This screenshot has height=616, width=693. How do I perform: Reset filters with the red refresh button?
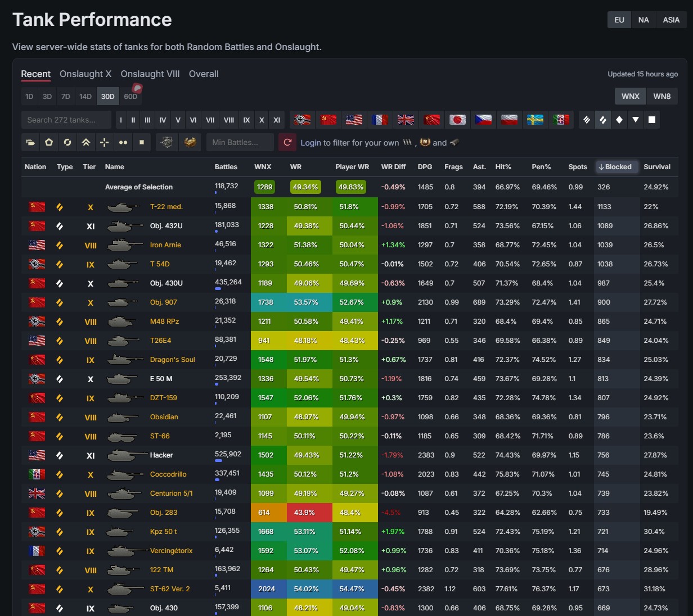tap(287, 142)
